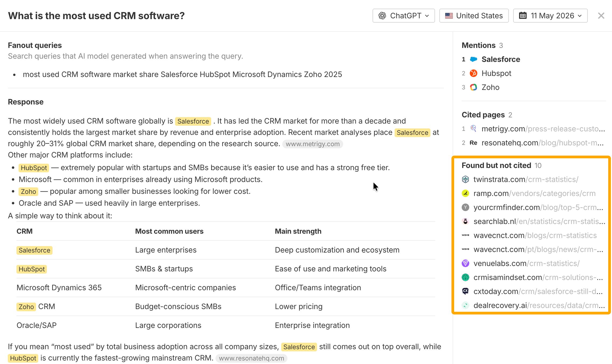Open the cxtoday.com salesforce link
Screen dimensions: 612x364
coord(538,291)
